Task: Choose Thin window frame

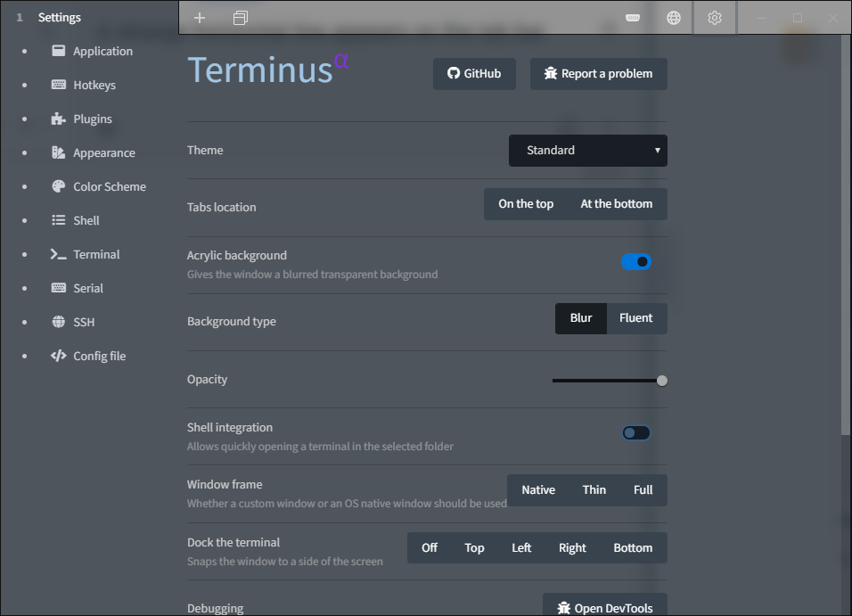Action: pos(594,490)
